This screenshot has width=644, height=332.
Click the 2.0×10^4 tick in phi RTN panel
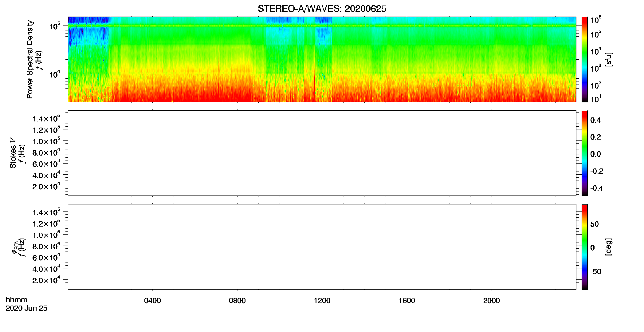pos(46,280)
